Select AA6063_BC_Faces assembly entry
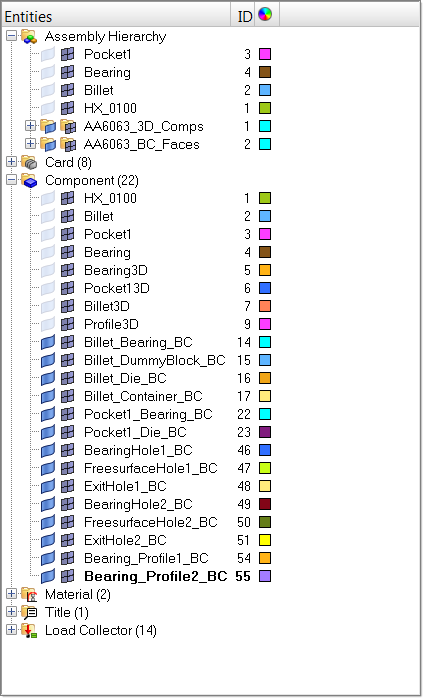This screenshot has height=699, width=424. [141, 144]
